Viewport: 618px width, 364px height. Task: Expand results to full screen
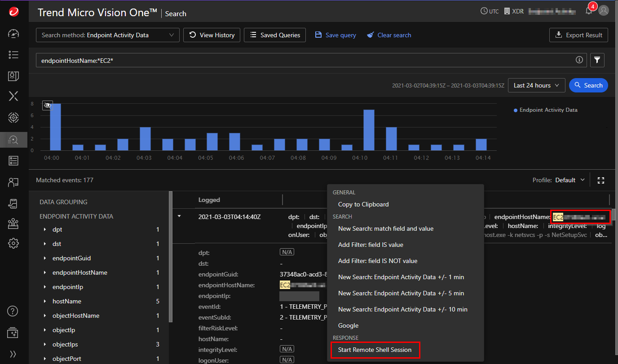pyautogui.click(x=601, y=180)
